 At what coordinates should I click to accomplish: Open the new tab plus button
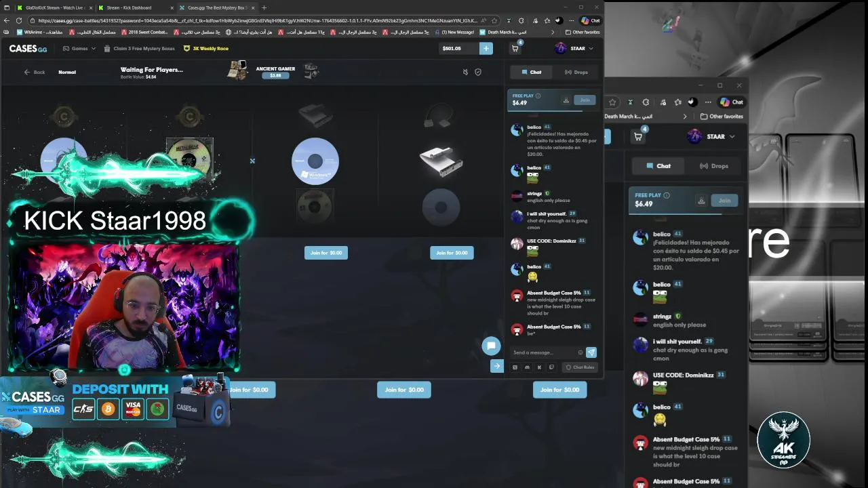click(x=264, y=7)
